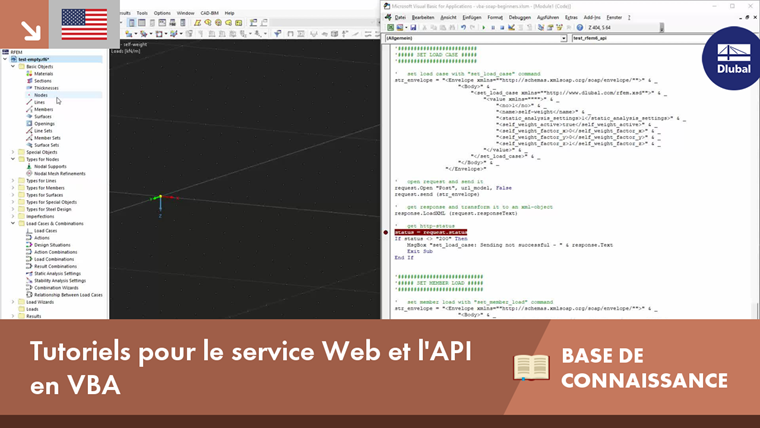Click the Save icon in VBA toolbar
The width and height of the screenshot is (760, 428).
413,28
